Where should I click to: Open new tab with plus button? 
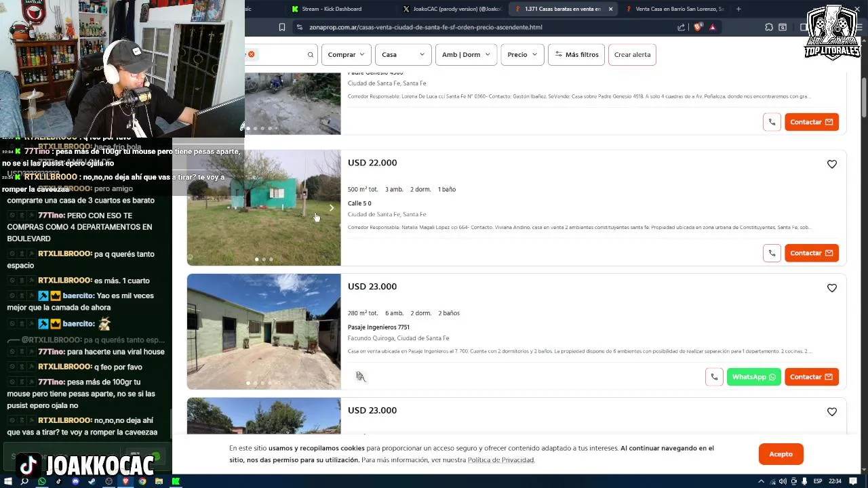tap(738, 9)
